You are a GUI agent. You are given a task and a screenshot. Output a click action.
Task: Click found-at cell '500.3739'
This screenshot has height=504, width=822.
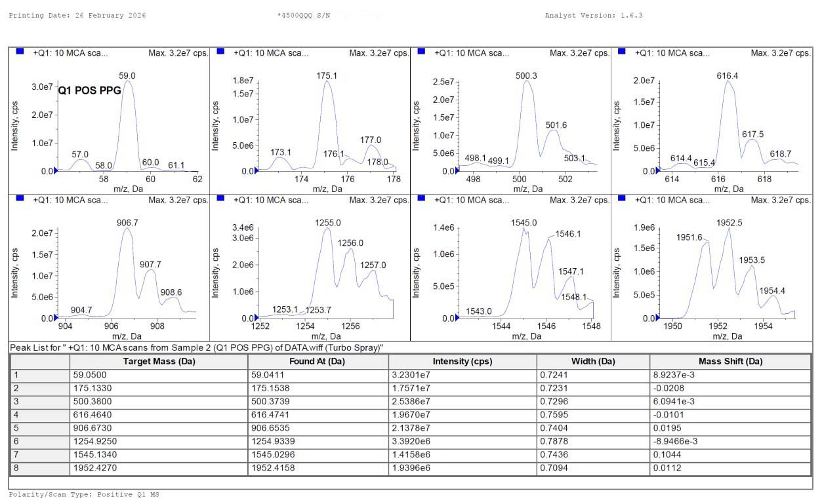point(319,401)
